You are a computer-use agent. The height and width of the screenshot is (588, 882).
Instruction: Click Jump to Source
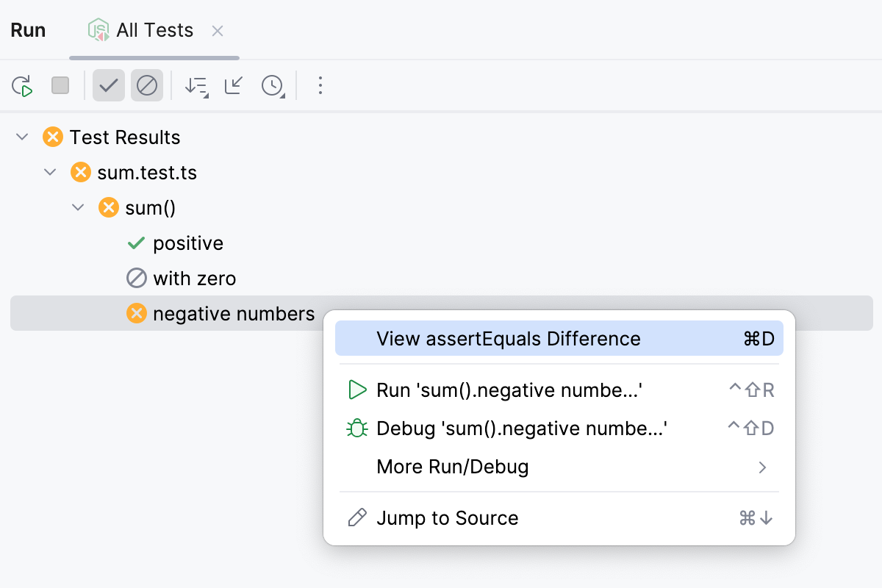click(x=447, y=518)
